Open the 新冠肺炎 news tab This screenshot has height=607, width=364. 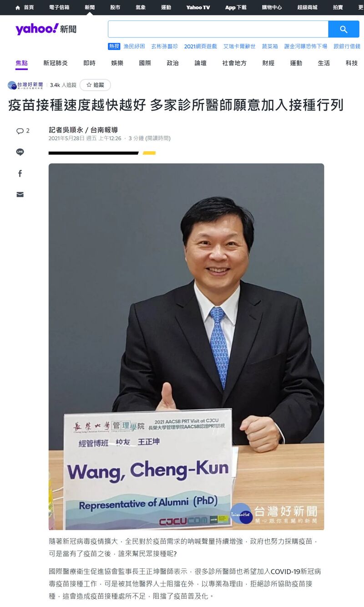pyautogui.click(x=56, y=63)
